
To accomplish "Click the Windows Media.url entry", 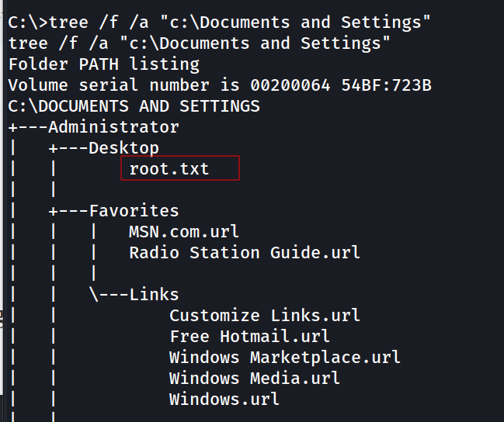I will point(255,378).
